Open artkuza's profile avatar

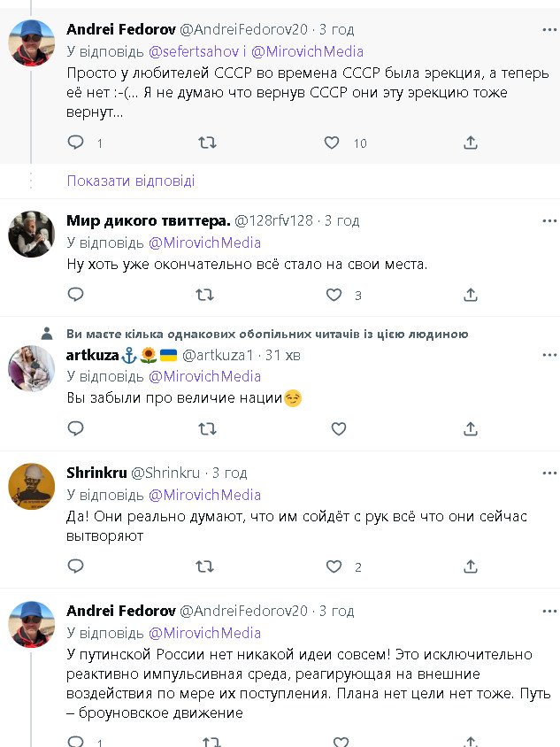click(x=32, y=367)
